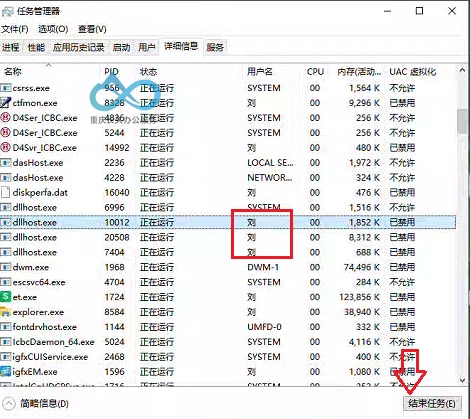This screenshot has width=470, height=419.
Task: Click the ctfmon.exe pen icon
Action: point(6,103)
